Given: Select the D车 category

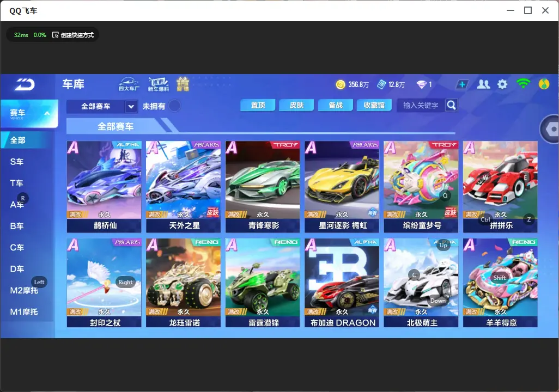Looking at the screenshot, I should (17, 269).
